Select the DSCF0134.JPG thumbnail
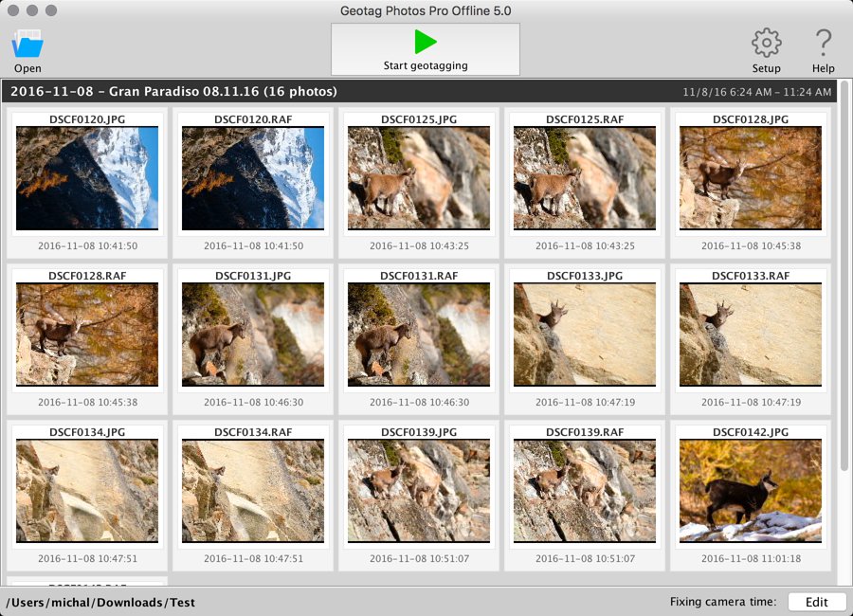 click(x=87, y=490)
